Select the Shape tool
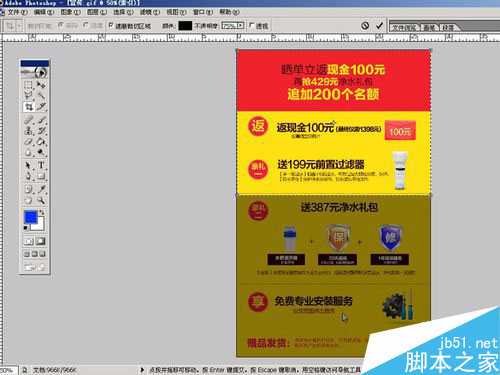The image size is (500, 375). click(41, 176)
